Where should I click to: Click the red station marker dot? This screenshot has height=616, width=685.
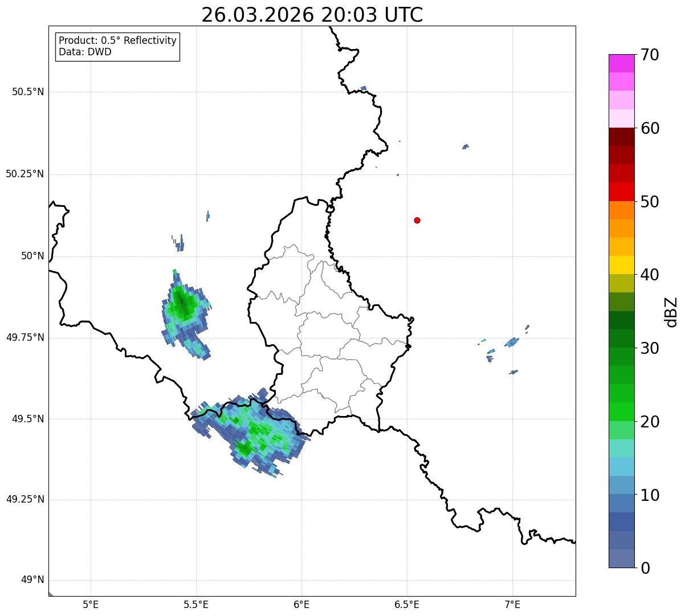[417, 220]
